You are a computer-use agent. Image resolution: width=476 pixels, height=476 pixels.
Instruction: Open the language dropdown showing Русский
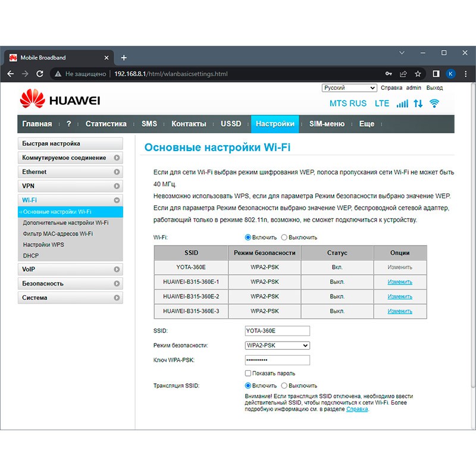tap(349, 88)
